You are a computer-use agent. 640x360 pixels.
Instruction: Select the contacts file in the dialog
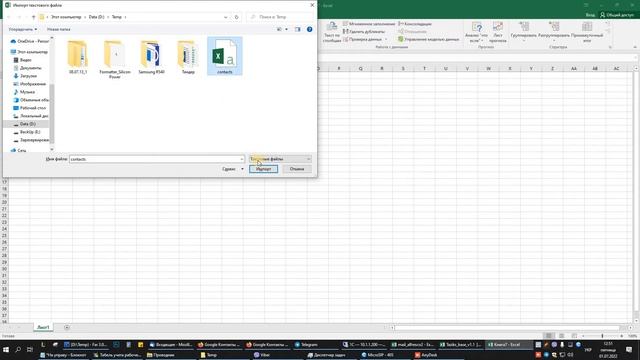pos(224,56)
